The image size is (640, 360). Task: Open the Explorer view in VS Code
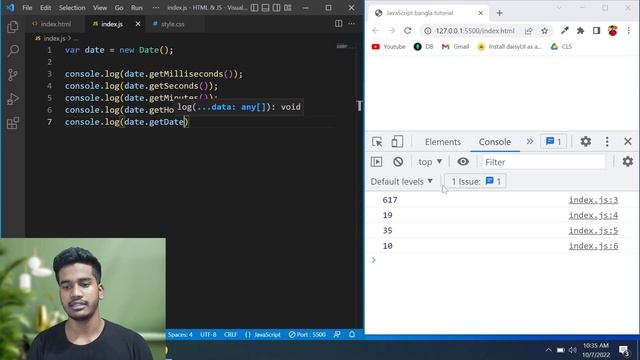13,27
